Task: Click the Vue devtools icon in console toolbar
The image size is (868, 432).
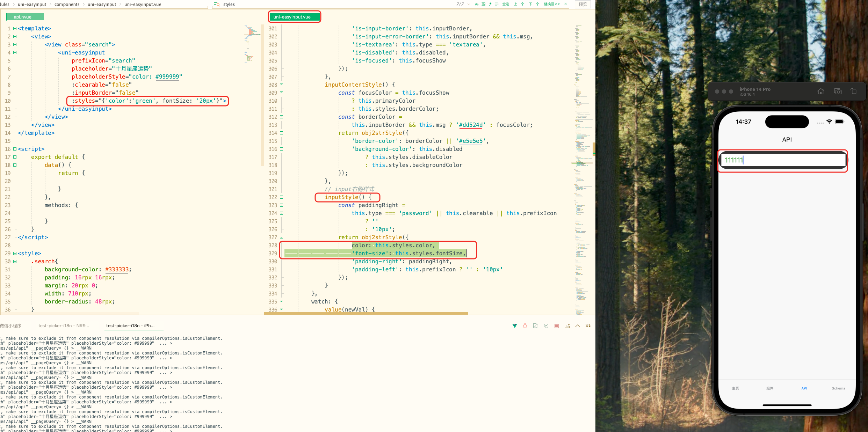Action: pos(515,326)
